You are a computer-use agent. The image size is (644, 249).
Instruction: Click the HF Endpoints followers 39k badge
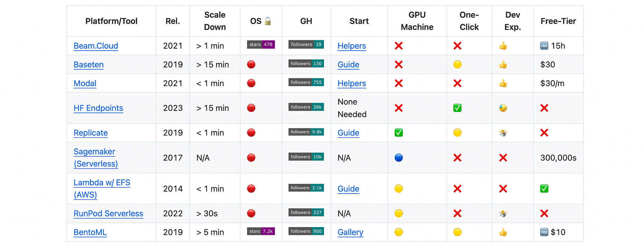coord(306,107)
